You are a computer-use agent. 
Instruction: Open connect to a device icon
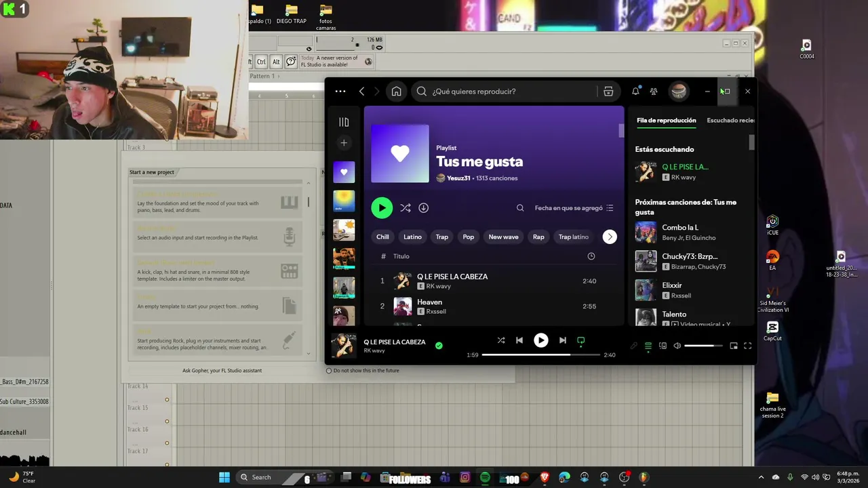663,346
